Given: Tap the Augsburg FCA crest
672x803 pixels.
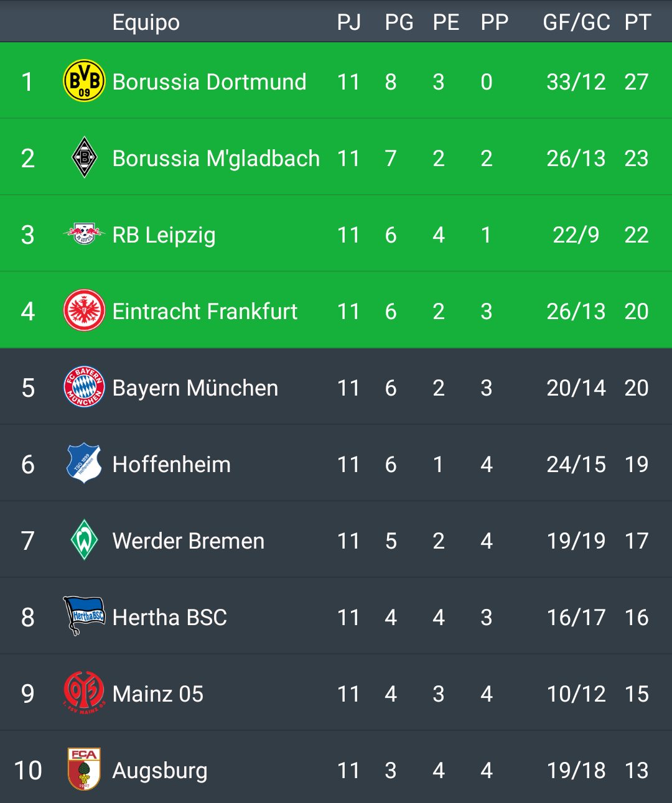Looking at the screenshot, I should [84, 769].
